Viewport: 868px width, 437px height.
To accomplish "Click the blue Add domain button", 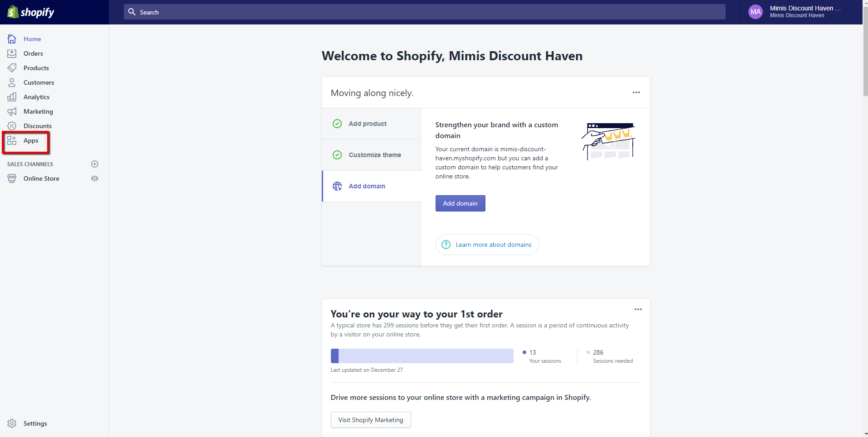I will point(460,203).
